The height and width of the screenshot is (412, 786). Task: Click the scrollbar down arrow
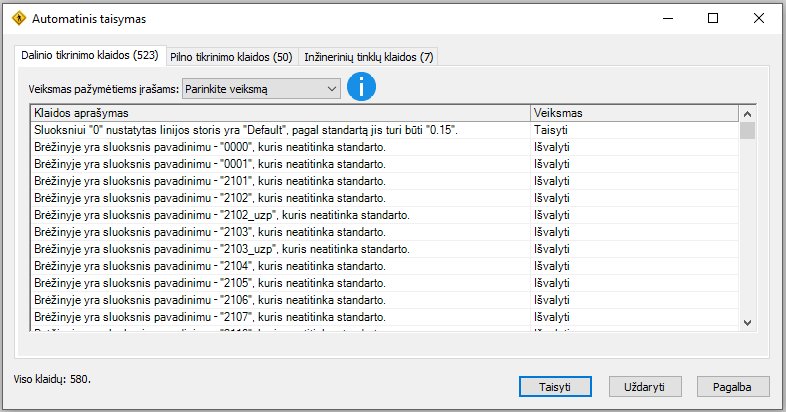tap(747, 323)
